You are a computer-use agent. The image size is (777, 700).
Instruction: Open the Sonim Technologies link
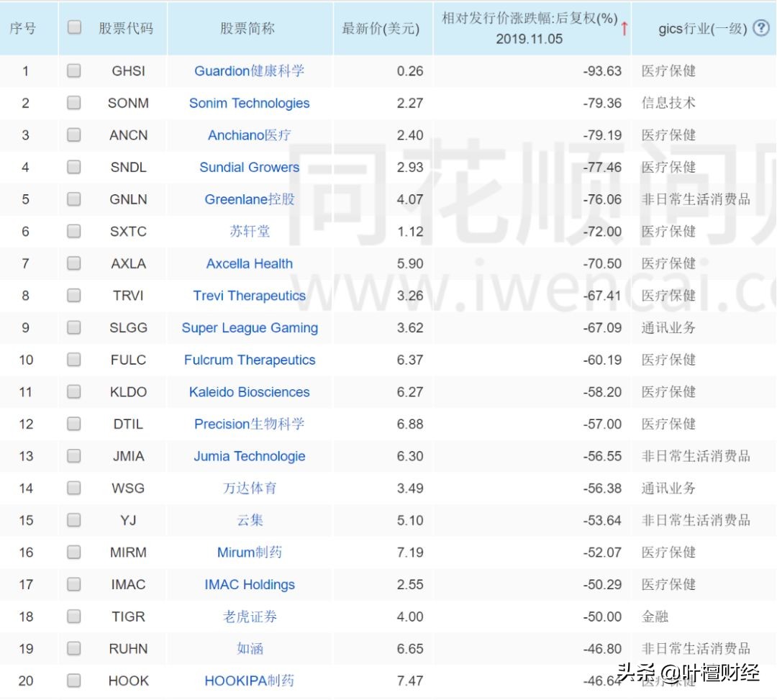[249, 103]
